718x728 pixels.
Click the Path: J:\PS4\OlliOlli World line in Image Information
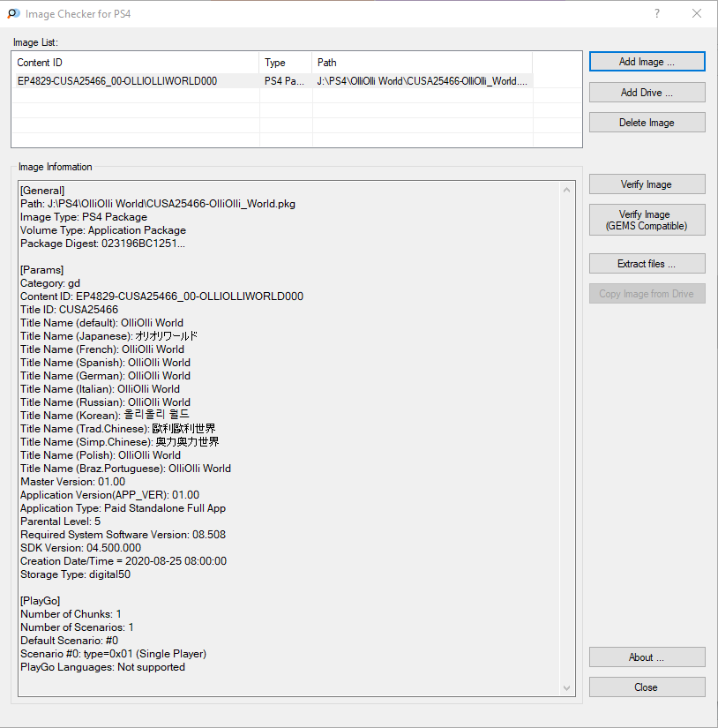(x=158, y=204)
